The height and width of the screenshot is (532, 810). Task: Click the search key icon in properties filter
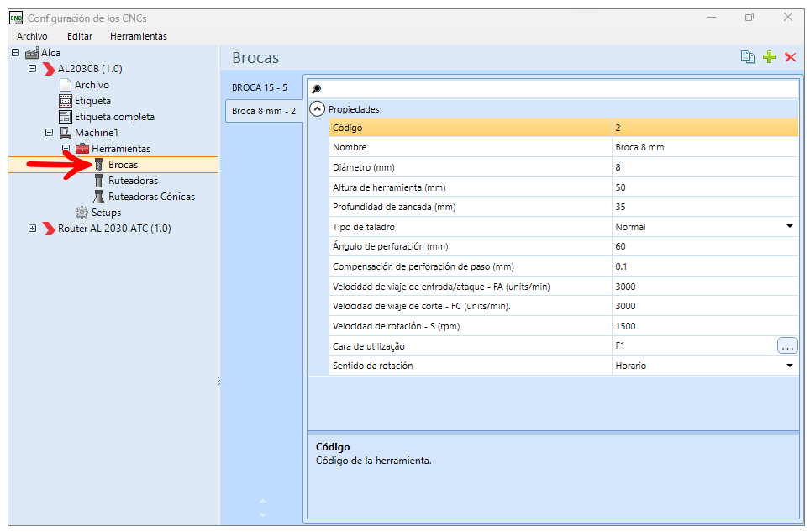pyautogui.click(x=317, y=89)
